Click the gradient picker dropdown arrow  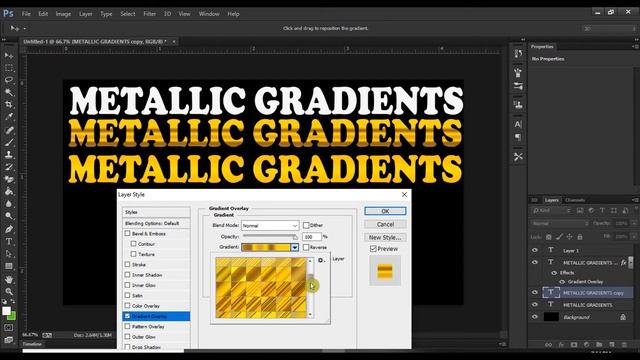click(294, 247)
